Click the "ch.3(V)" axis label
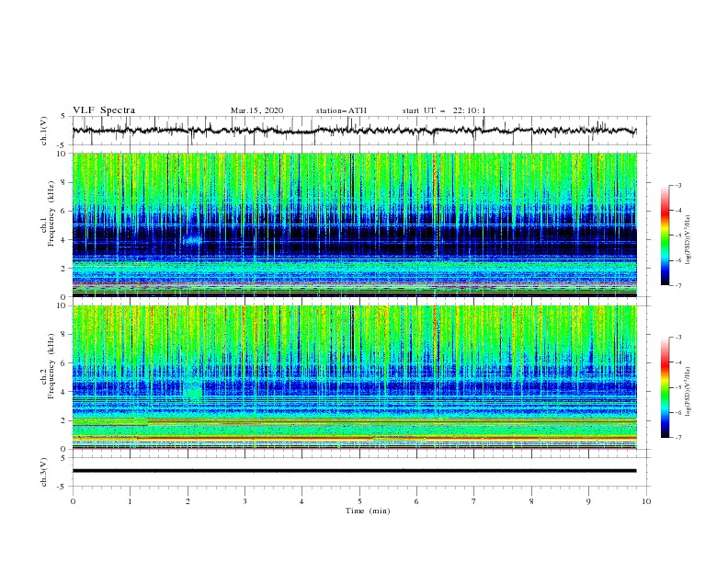 (x=44, y=472)
